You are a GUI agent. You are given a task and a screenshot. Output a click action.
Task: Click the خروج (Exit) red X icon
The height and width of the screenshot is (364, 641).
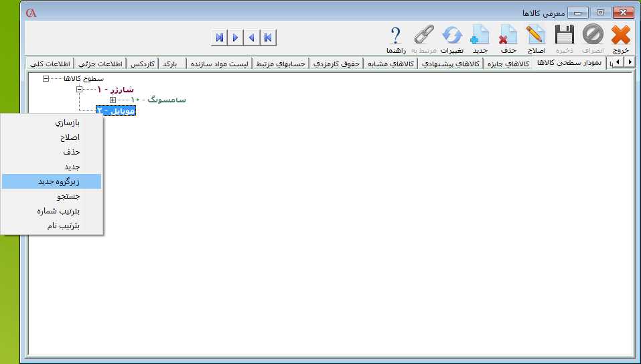tap(621, 37)
